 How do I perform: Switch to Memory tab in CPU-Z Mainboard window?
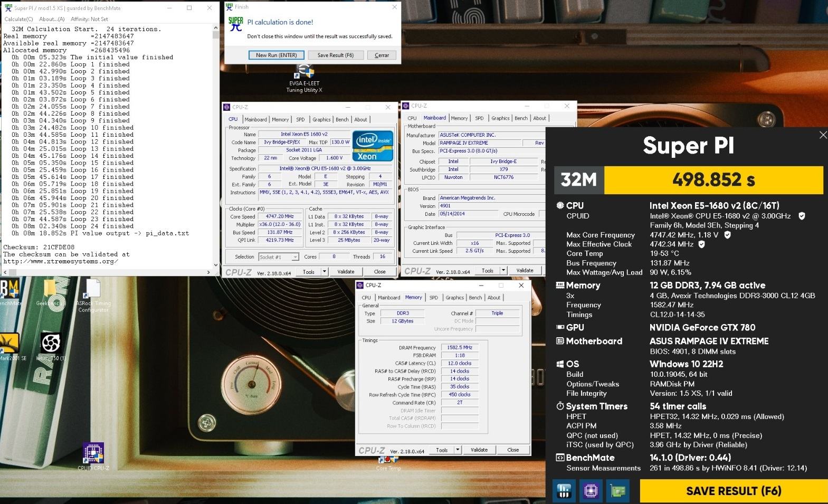(x=459, y=118)
